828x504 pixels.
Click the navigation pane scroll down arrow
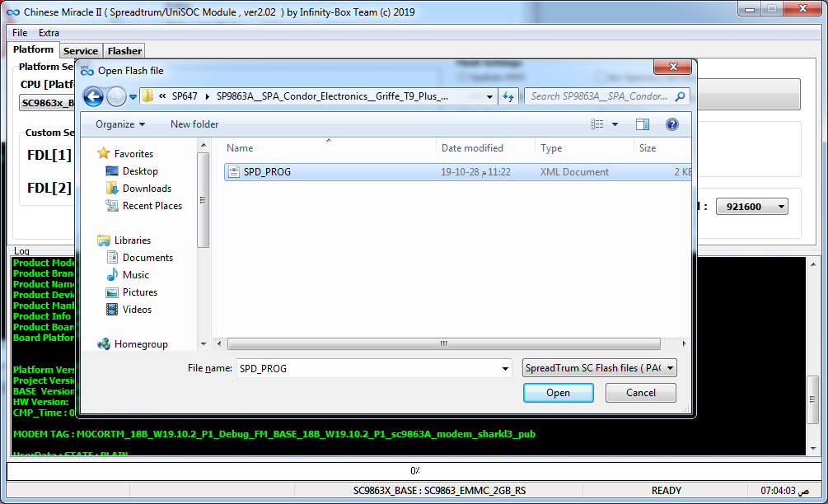203,344
